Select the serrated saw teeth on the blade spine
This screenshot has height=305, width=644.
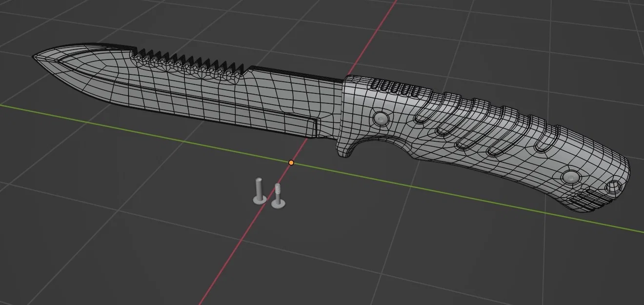click(x=188, y=62)
